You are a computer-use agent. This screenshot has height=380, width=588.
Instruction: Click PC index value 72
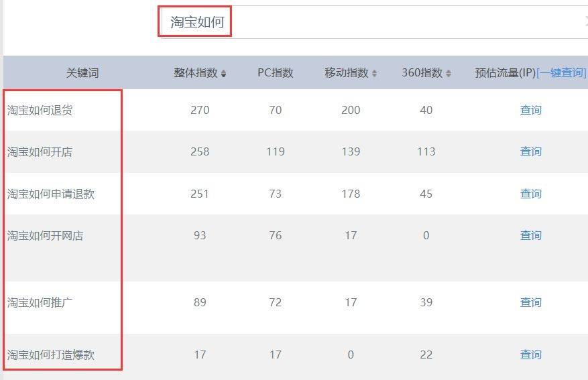pos(276,302)
